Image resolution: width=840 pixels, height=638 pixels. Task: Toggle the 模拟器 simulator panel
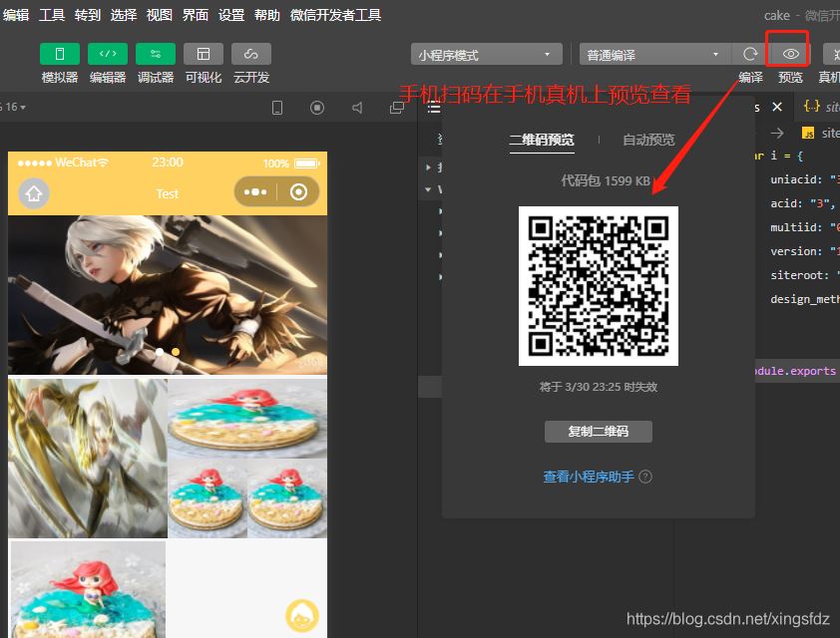(59, 54)
